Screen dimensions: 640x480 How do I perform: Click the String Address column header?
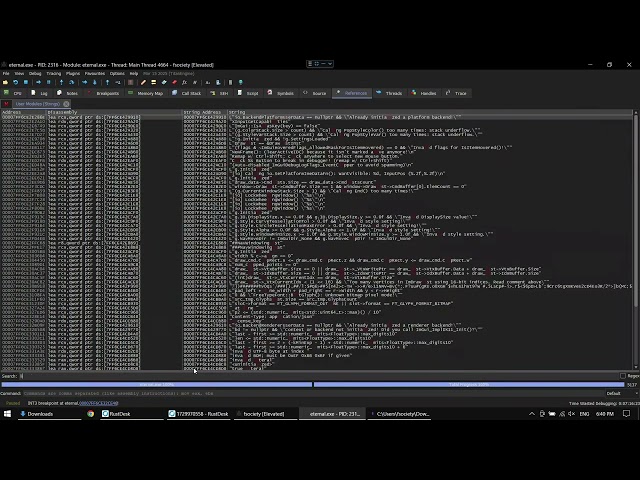[x=204, y=112]
